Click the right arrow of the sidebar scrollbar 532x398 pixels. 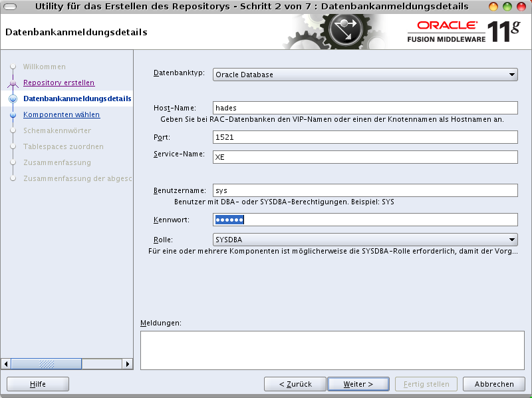click(126, 363)
